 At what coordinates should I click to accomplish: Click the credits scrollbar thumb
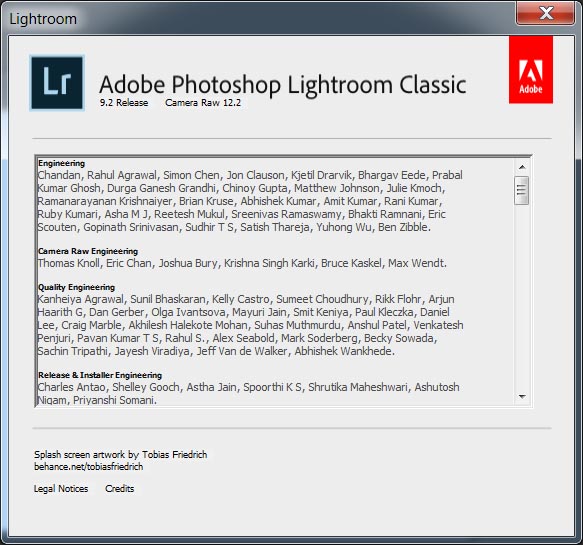click(521, 190)
